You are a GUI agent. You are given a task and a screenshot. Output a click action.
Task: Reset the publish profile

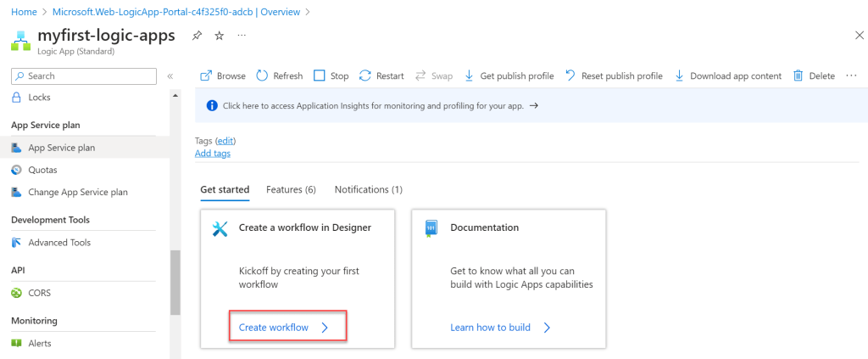click(x=614, y=76)
